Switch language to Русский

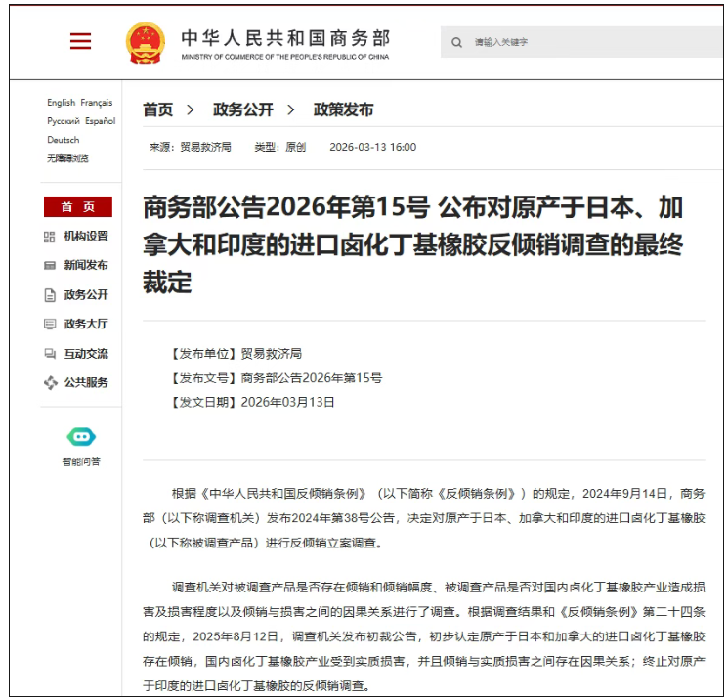pyautogui.click(x=64, y=121)
